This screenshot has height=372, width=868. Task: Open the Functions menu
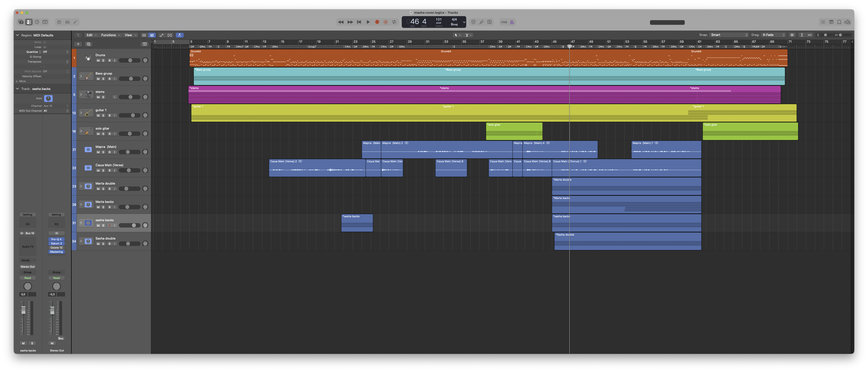pos(110,35)
